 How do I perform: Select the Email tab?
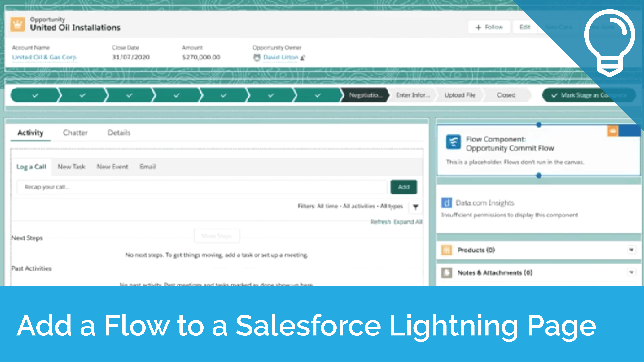pos(148,167)
